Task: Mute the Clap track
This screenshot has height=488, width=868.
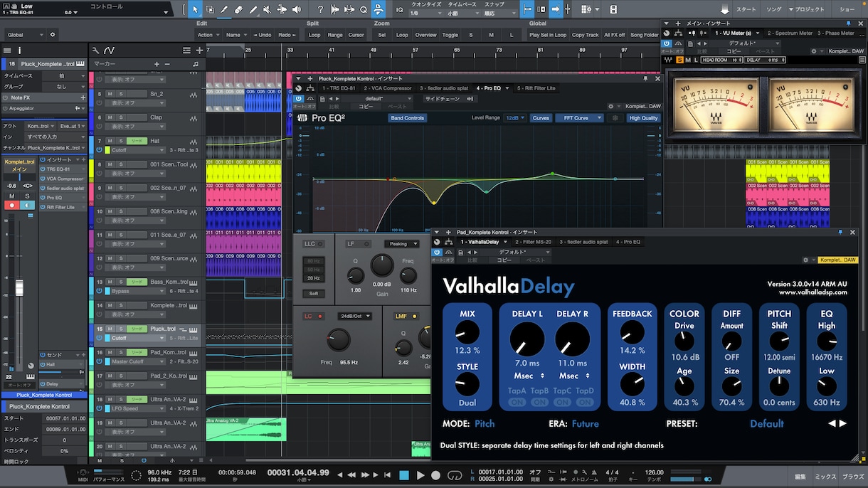Action: point(110,117)
